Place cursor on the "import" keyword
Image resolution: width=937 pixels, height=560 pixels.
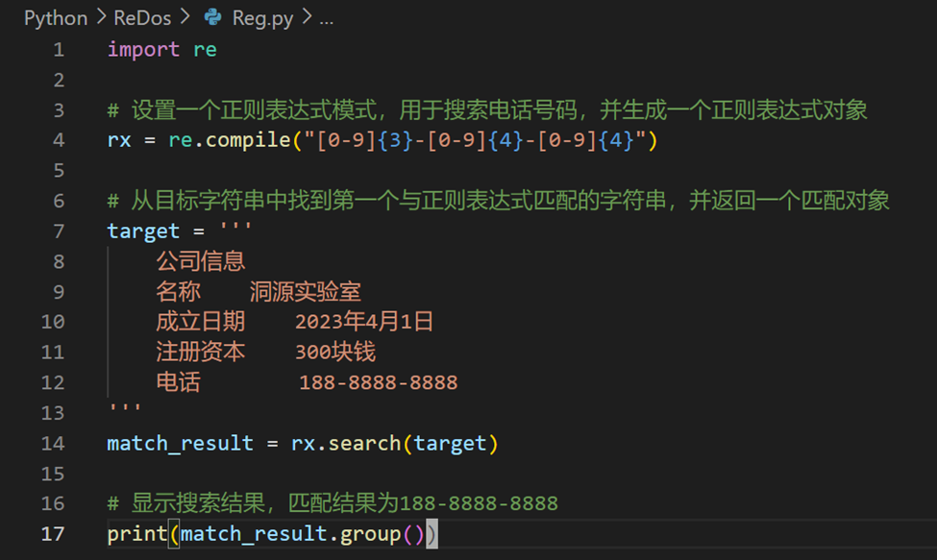[x=143, y=49]
